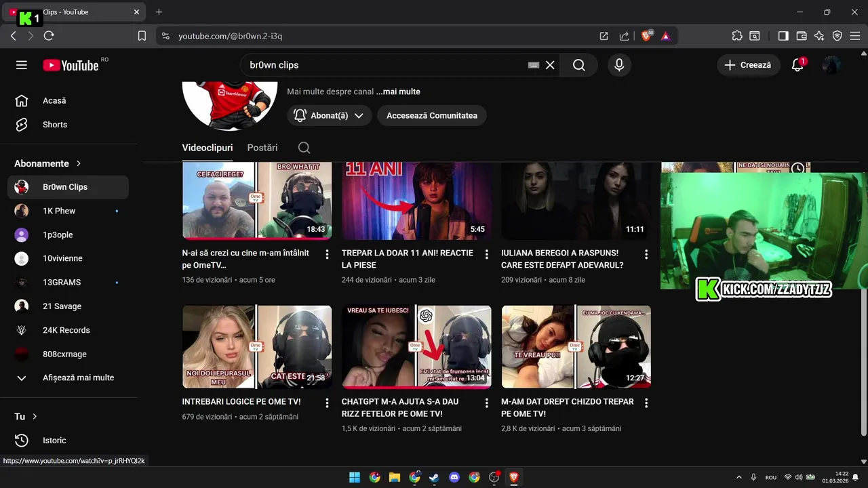Play INTREBARI LOGICE PE OME TV thumbnail
The height and width of the screenshot is (488, 868).
(x=257, y=347)
